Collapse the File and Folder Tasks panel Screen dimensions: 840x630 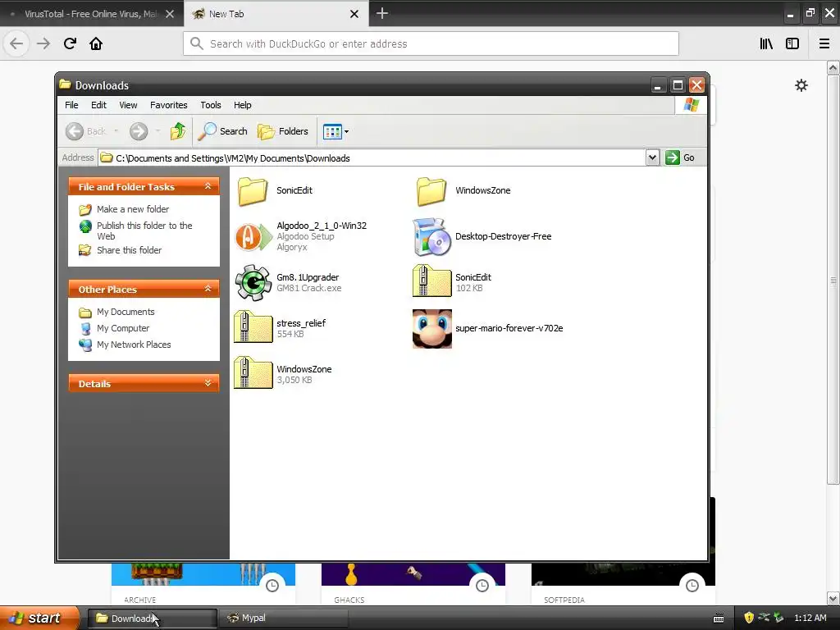pyautogui.click(x=208, y=186)
